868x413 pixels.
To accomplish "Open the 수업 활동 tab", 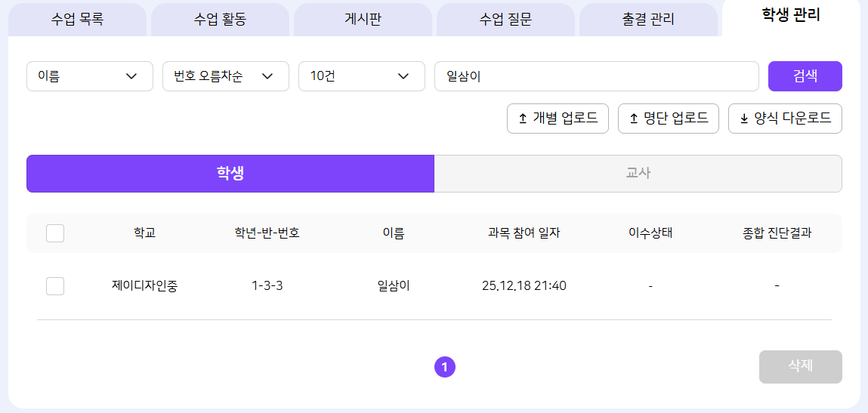I will [x=220, y=20].
